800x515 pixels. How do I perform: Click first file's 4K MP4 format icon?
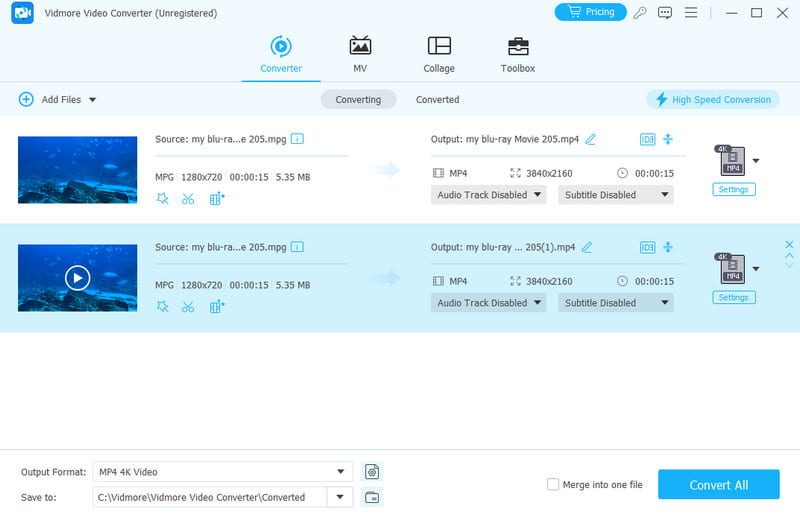click(731, 160)
